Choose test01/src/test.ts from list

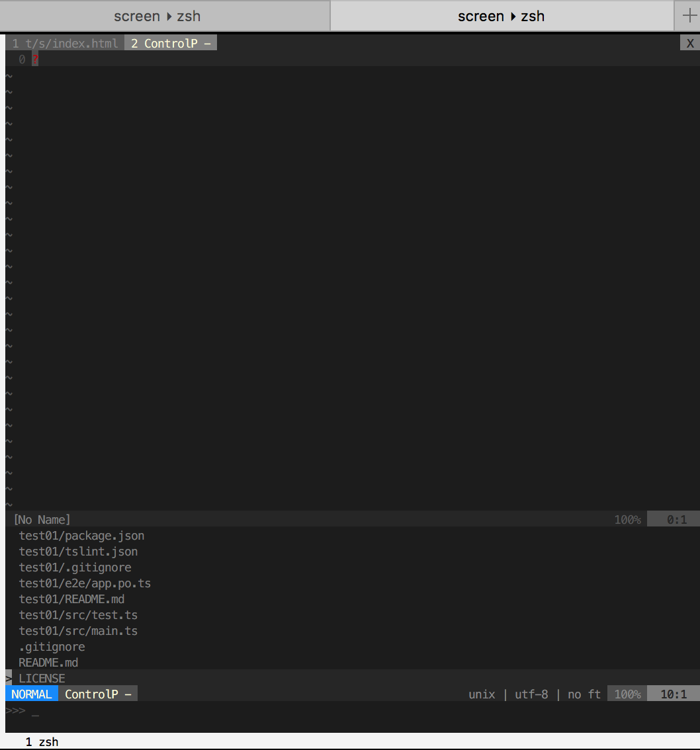tap(78, 614)
